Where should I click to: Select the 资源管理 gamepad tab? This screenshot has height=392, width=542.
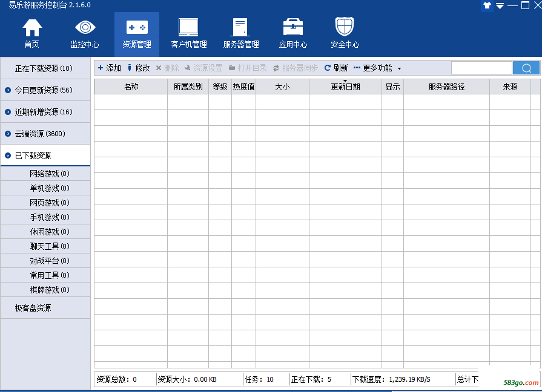[x=137, y=34]
